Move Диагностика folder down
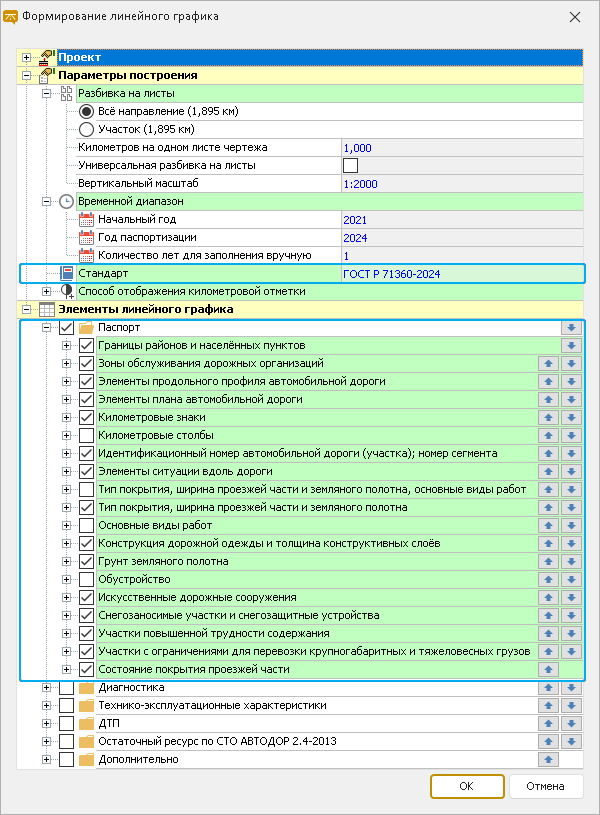This screenshot has width=600, height=815. coord(571,688)
